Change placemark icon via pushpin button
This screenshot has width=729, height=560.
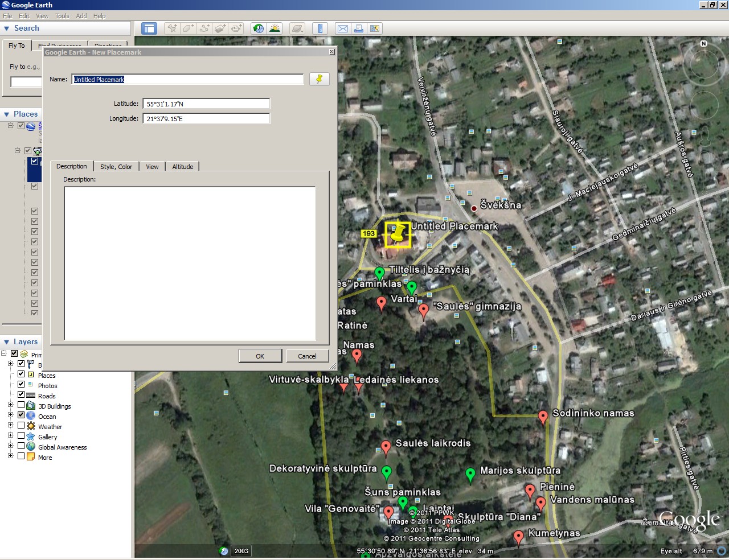(319, 79)
